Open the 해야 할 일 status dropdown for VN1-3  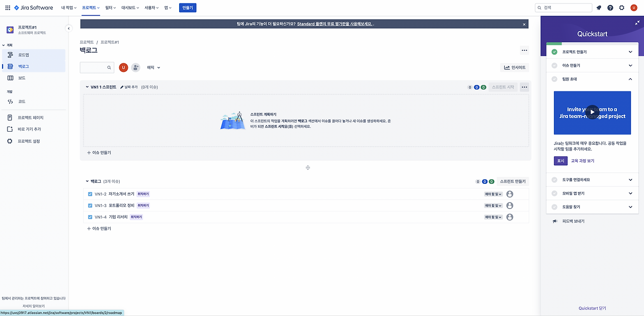493,205
